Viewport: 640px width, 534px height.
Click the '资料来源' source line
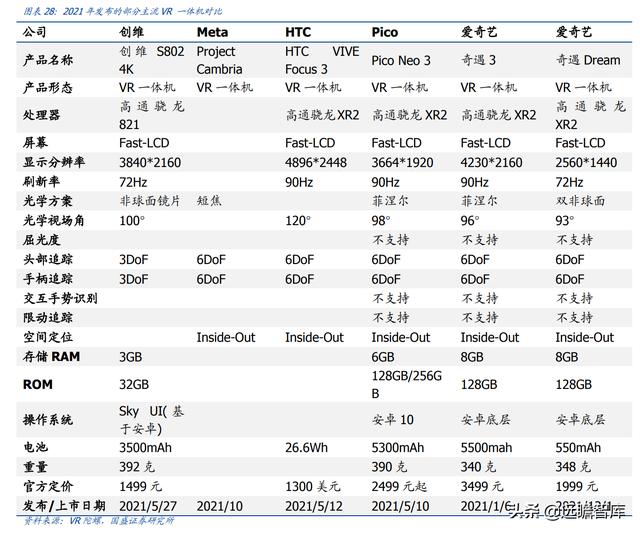point(99,521)
